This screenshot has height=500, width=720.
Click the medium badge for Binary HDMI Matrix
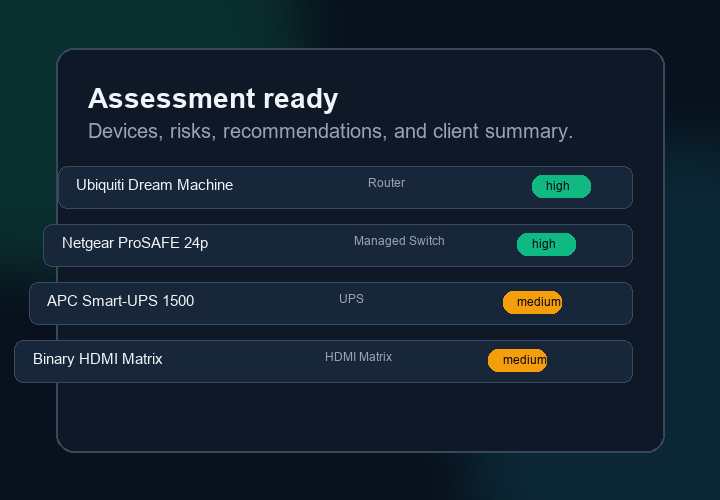tap(518, 360)
